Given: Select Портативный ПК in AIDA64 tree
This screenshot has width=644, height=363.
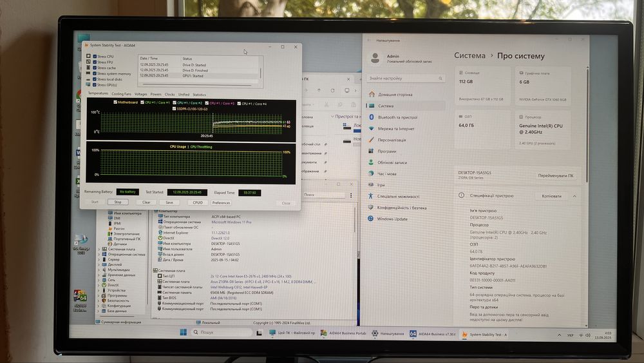Looking at the screenshot, I should tap(127, 239).
